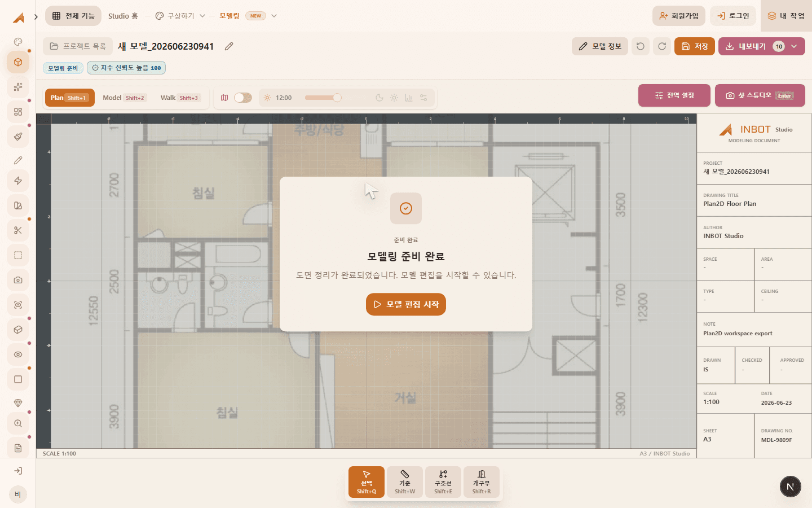
Task: Open the 내 작업 panel button
Action: pos(787,16)
